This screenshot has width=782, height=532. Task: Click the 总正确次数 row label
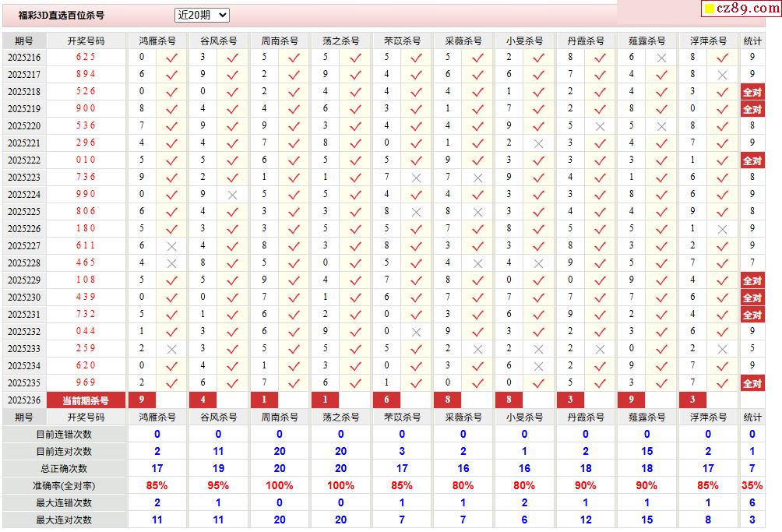coord(64,469)
